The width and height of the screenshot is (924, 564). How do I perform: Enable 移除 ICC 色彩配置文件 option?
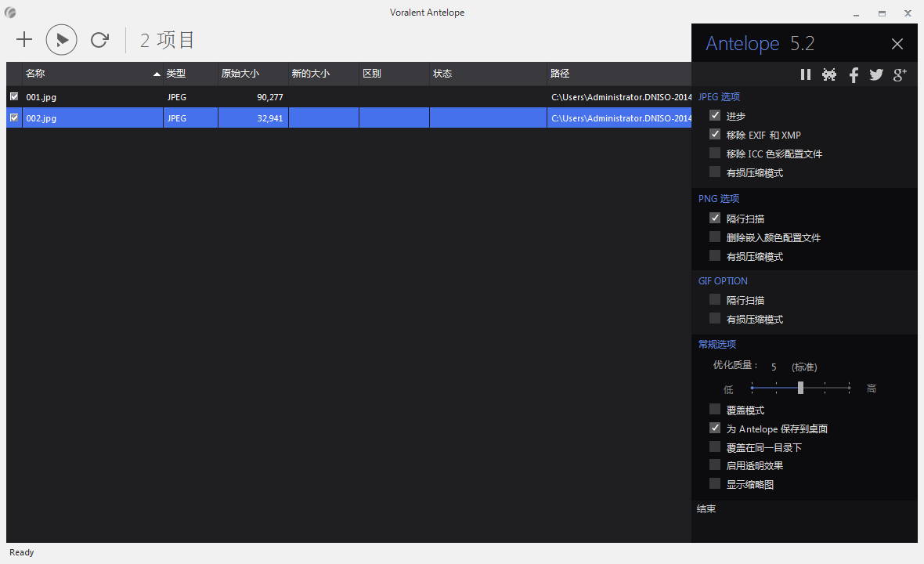pyautogui.click(x=715, y=154)
